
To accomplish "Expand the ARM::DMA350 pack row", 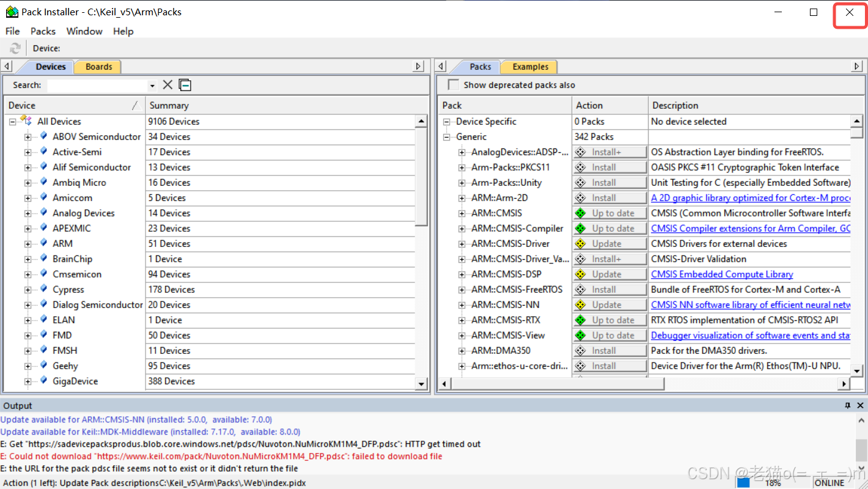I will [462, 351].
